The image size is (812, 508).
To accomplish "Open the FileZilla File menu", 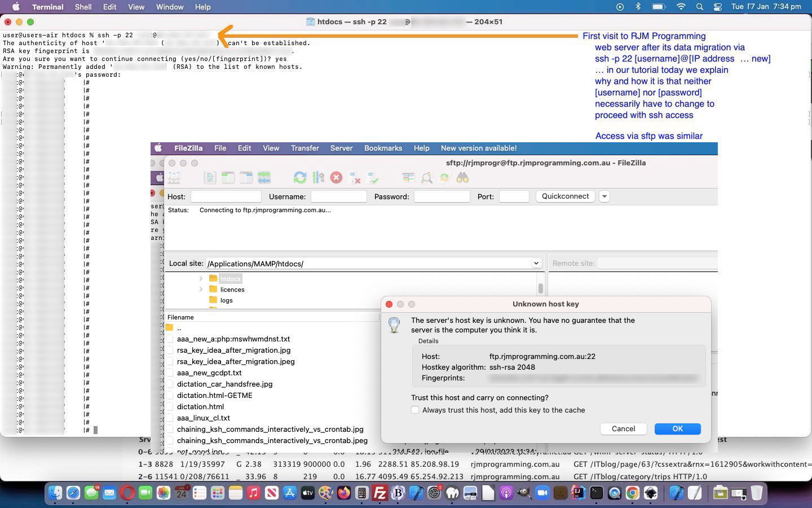I will click(x=220, y=148).
